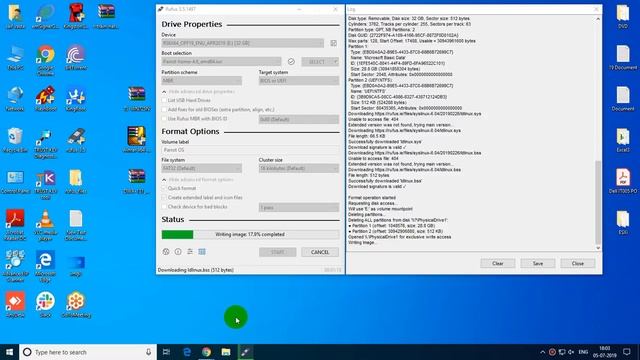Open File Explorer from taskbar
Viewport: 640px width, 360px height.
point(226,352)
